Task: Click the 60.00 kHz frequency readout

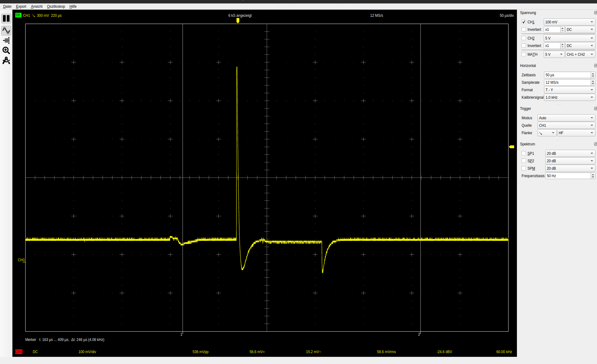Action: click(x=504, y=352)
